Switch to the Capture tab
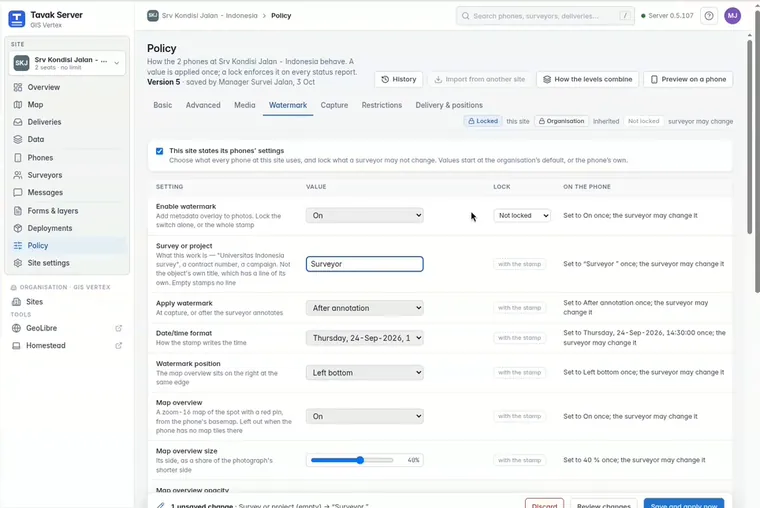 tap(334, 105)
